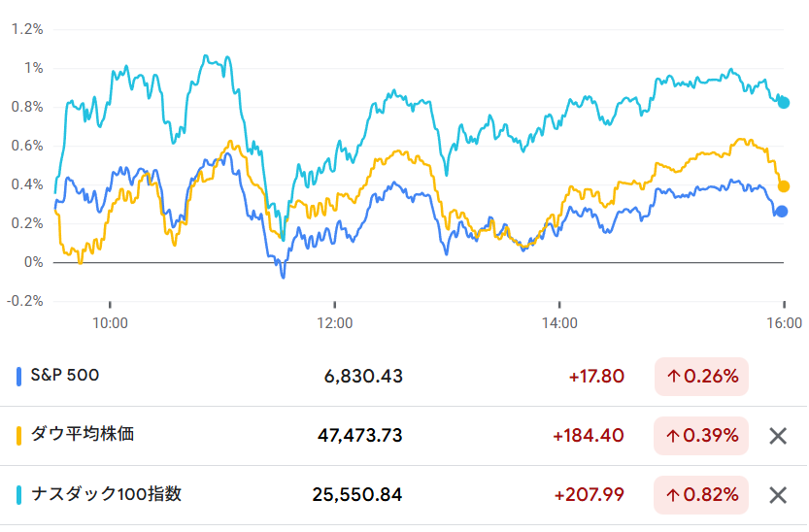Click the blue S&P 500 color marker
Viewport: 809px width, 532px height.
pos(19,376)
